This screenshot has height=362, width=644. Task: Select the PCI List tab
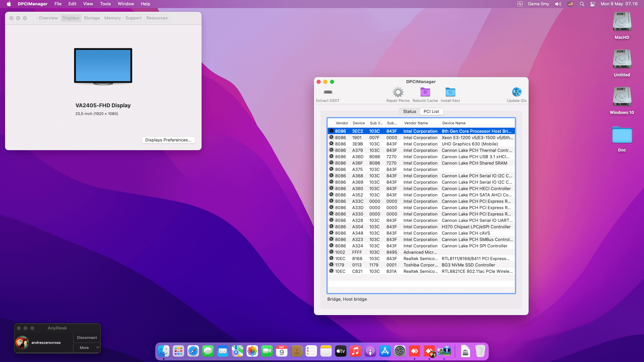coord(431,112)
